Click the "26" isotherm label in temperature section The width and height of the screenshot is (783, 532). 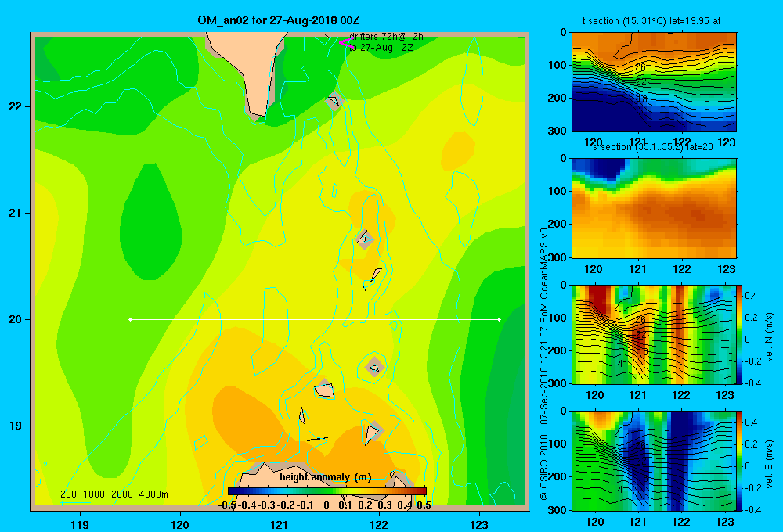coord(640,66)
